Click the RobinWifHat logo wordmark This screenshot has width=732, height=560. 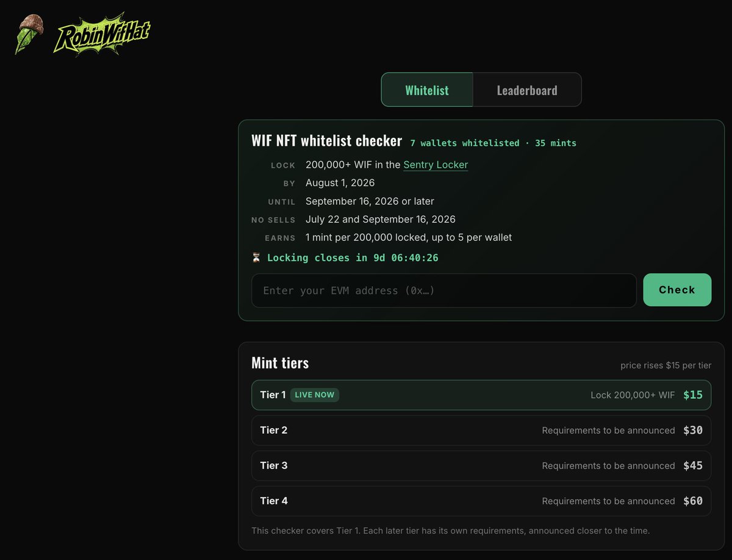pyautogui.click(x=102, y=34)
